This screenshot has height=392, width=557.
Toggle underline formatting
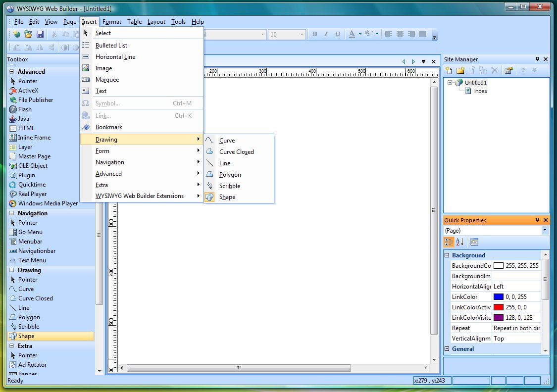coord(338,34)
